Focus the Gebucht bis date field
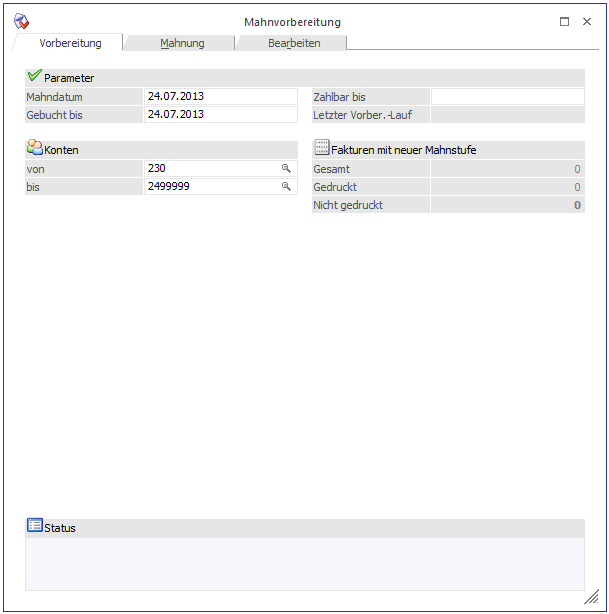Image resolution: width=609 pixels, height=614 pixels. click(x=220, y=115)
